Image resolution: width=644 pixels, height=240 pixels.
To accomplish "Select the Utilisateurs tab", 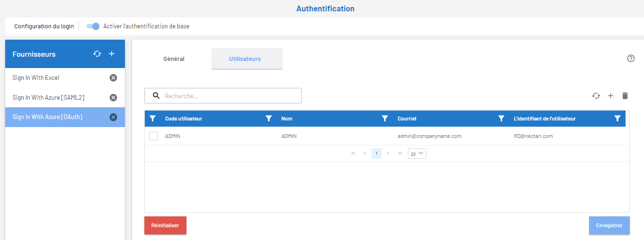I will pos(245,59).
